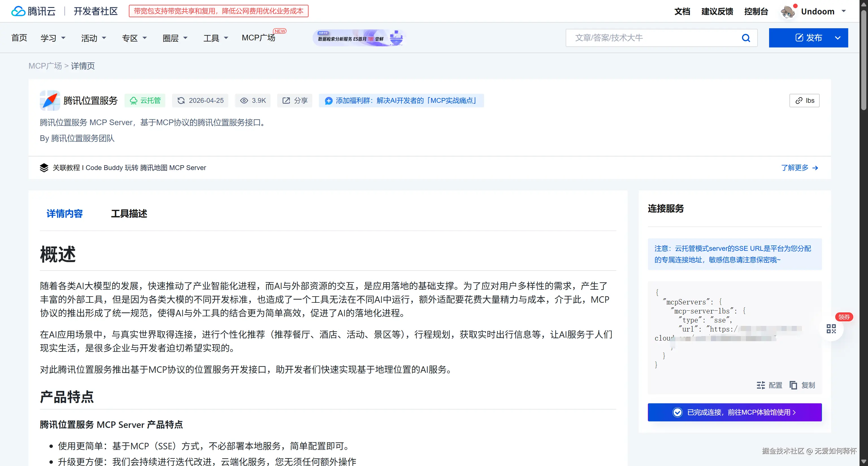The height and width of the screenshot is (466, 868).
Task: Expand the 学习 dropdown menu
Action: click(53, 38)
